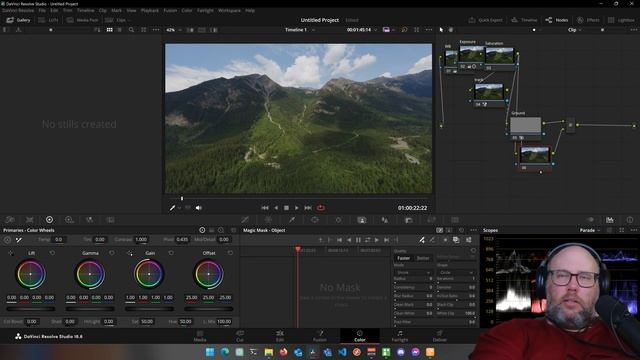This screenshot has height=360, width=640.
Task: Open the Timeline 1 dropdown
Action: pyautogui.click(x=300, y=30)
